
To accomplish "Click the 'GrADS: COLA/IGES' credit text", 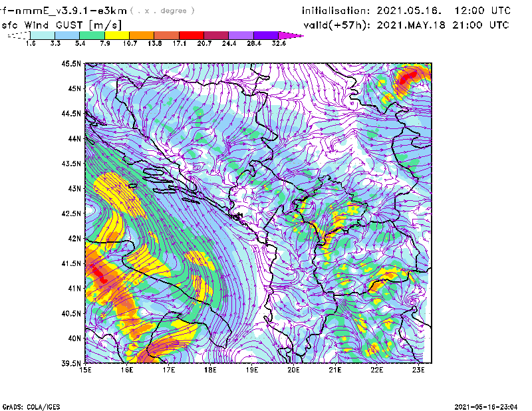I will point(31,407).
